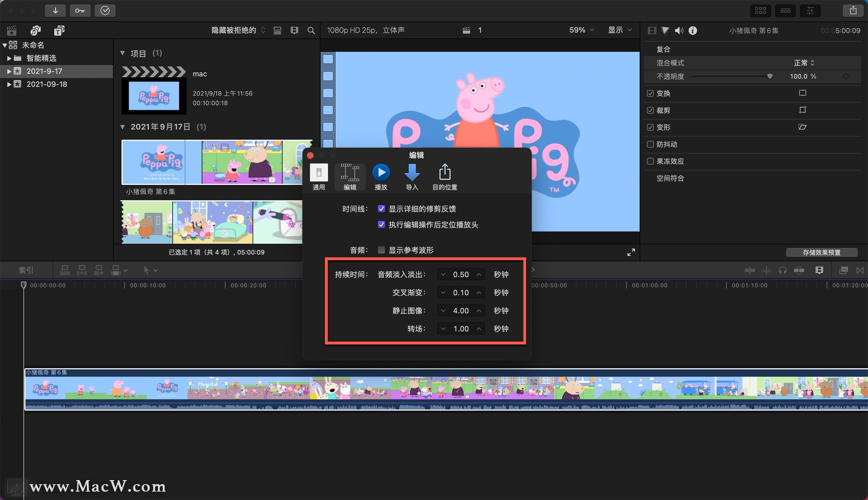Uncheck Show detailed trimming feedback
This screenshot has width=868, height=500.
coord(381,209)
